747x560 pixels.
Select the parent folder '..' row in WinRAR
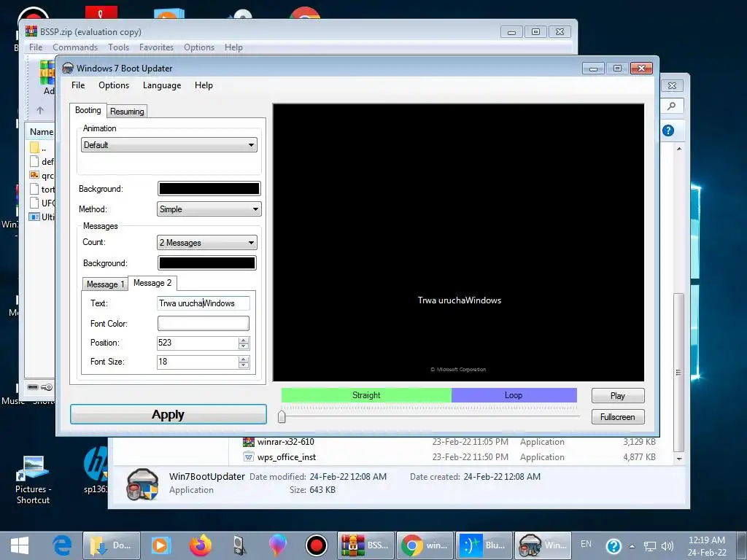pyautogui.click(x=41, y=147)
